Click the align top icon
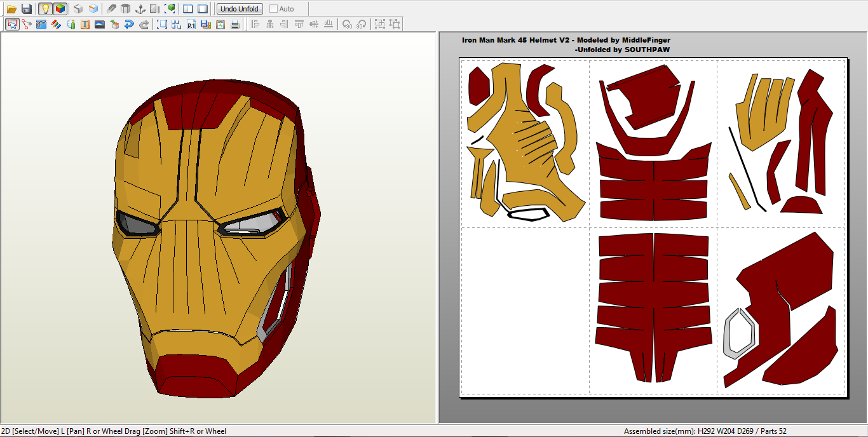Viewport: 868px width, 437px height. (299, 24)
